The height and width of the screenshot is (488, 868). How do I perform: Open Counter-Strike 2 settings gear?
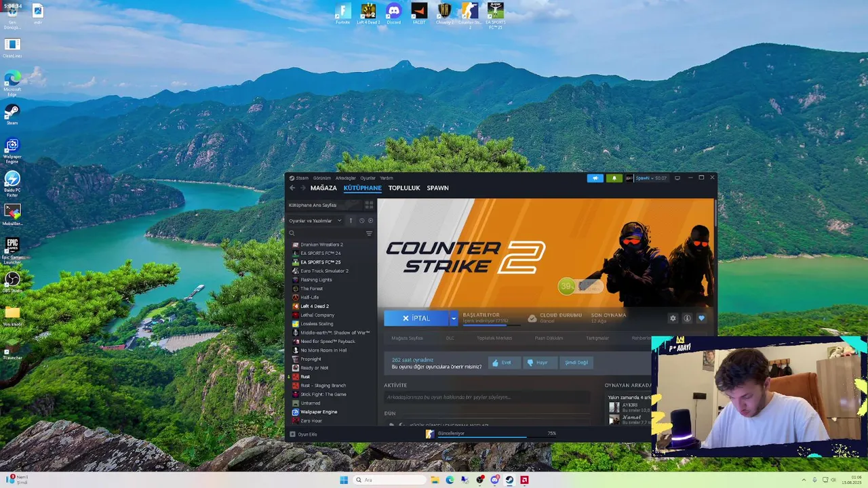673,318
